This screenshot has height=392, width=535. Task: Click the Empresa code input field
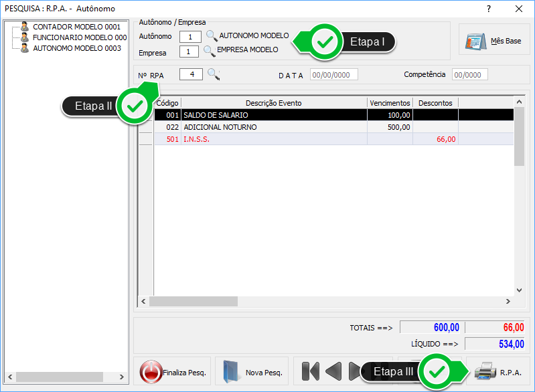189,52
